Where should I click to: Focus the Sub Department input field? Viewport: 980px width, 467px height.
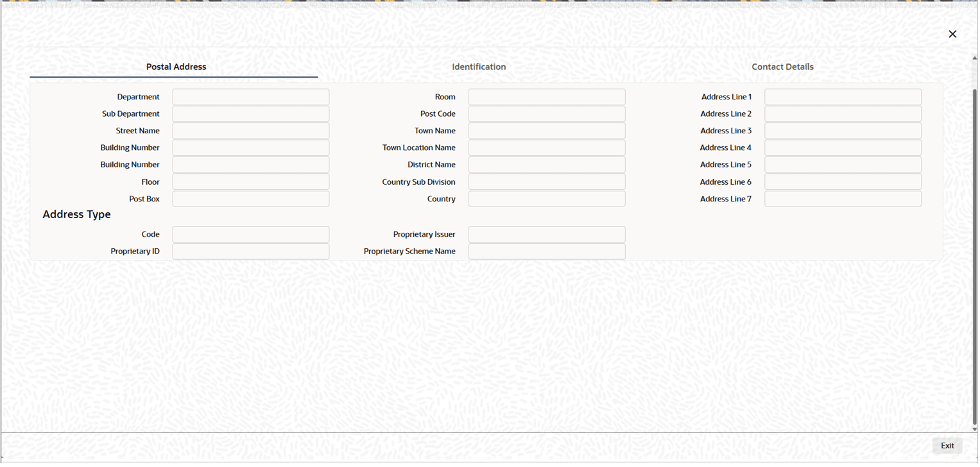click(x=251, y=114)
